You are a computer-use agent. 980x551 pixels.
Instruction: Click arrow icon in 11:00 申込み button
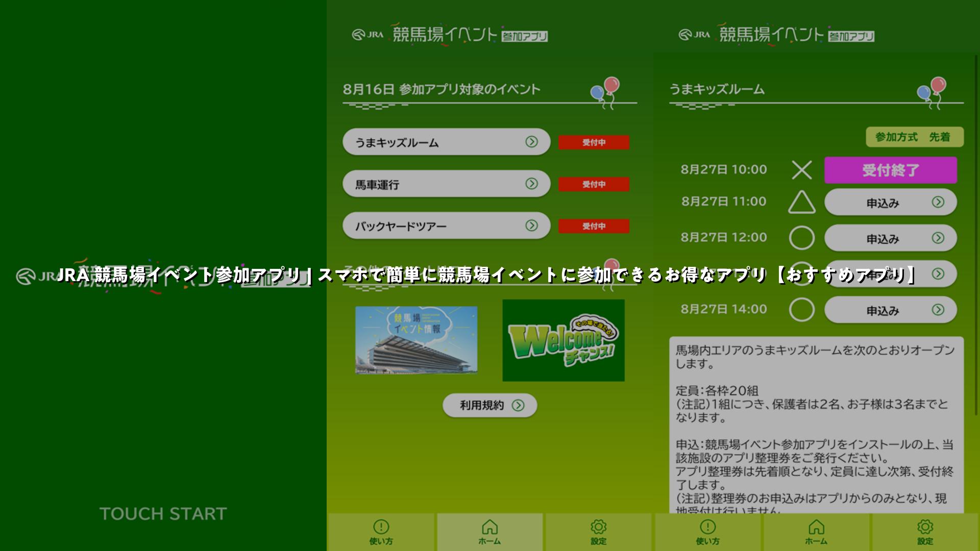(938, 202)
